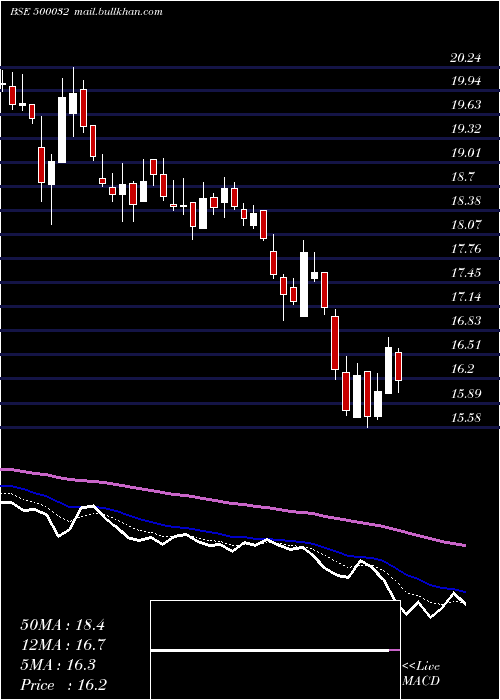Viewport: 500px width, 700px height.
Task: Click the 5MA : 16.3 reading
Action: [58, 665]
